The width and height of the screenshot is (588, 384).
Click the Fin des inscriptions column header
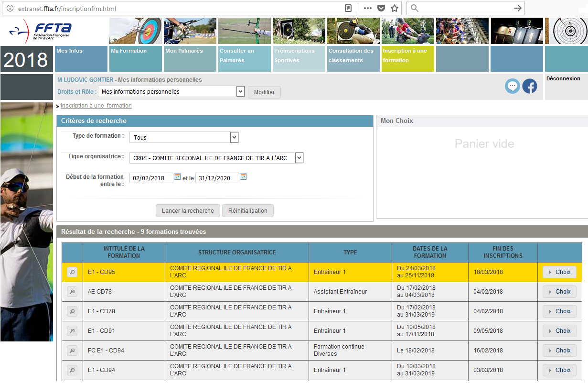click(503, 252)
